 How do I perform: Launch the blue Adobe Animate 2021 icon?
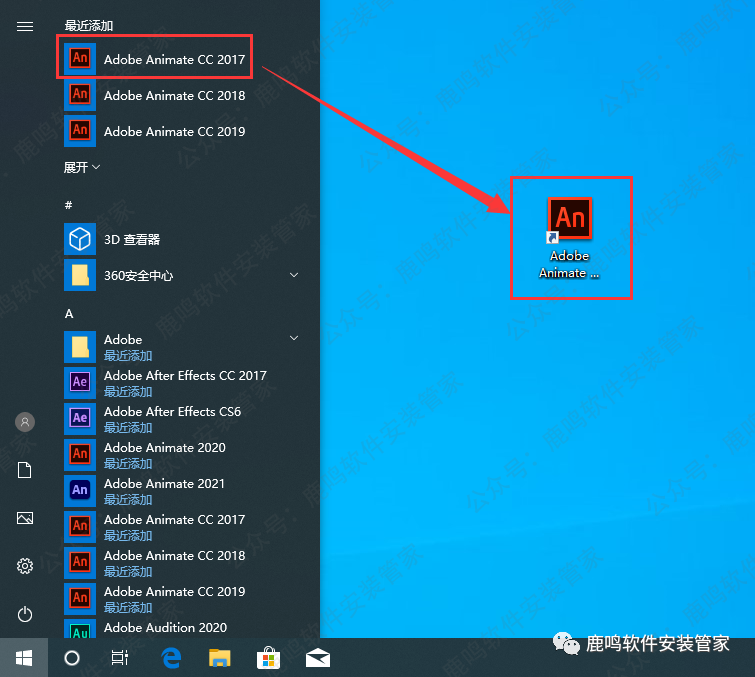tap(80, 491)
